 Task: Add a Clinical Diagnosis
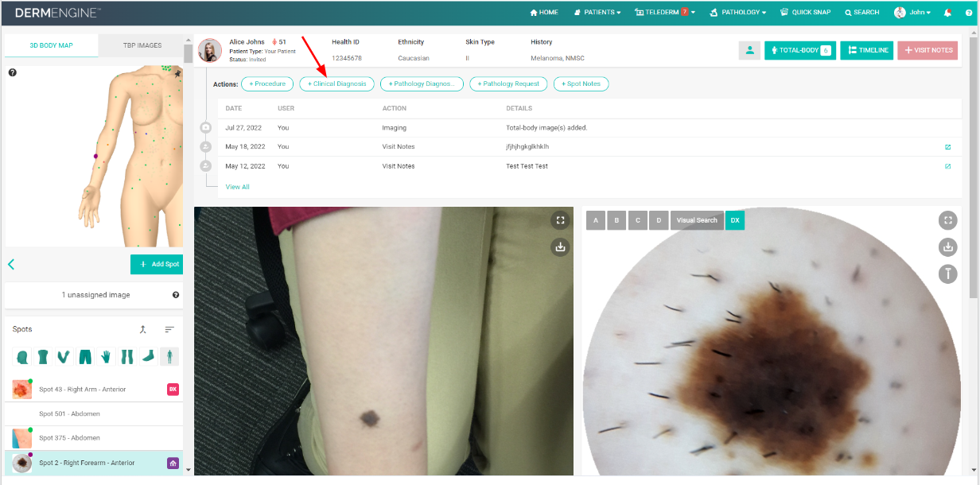coord(337,83)
